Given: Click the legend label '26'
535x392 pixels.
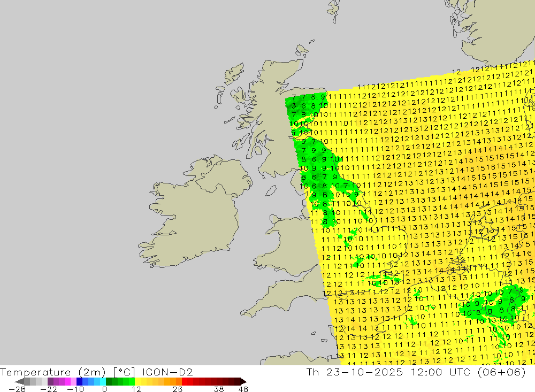Looking at the screenshot, I should [178, 389].
